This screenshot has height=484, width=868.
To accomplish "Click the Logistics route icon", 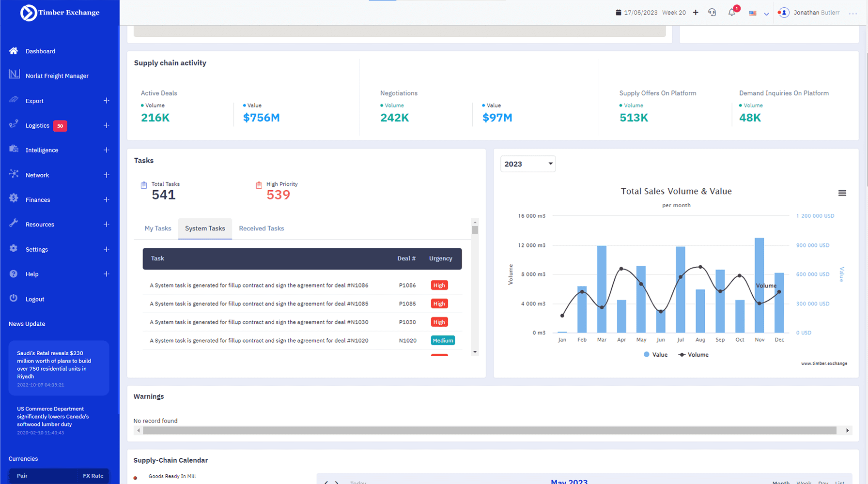I will pos(14,124).
